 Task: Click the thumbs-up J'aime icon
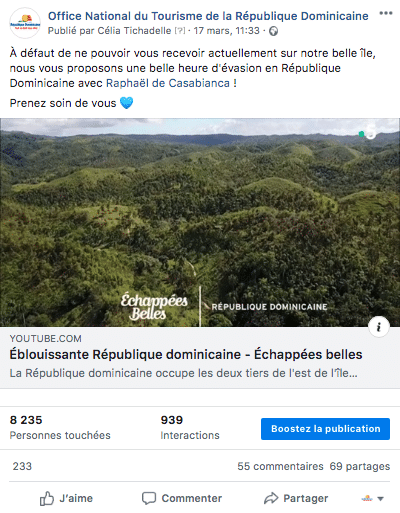47,499
